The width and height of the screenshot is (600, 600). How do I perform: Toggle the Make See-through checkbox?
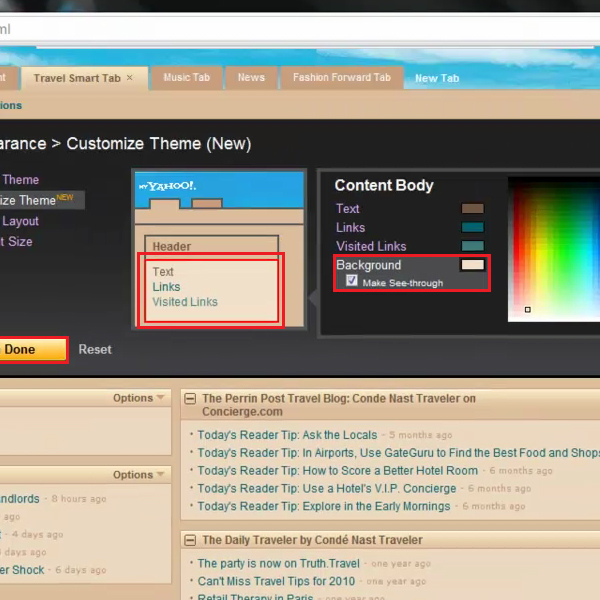[352, 280]
